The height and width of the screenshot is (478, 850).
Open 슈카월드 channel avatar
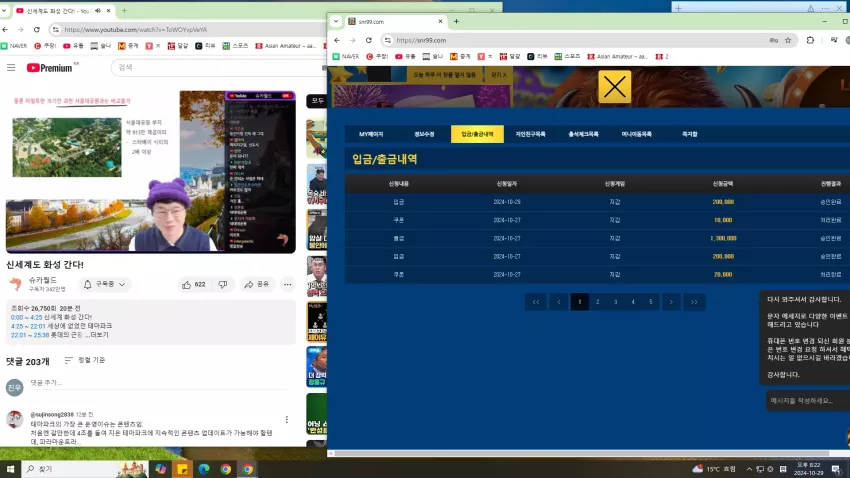[x=15, y=284]
